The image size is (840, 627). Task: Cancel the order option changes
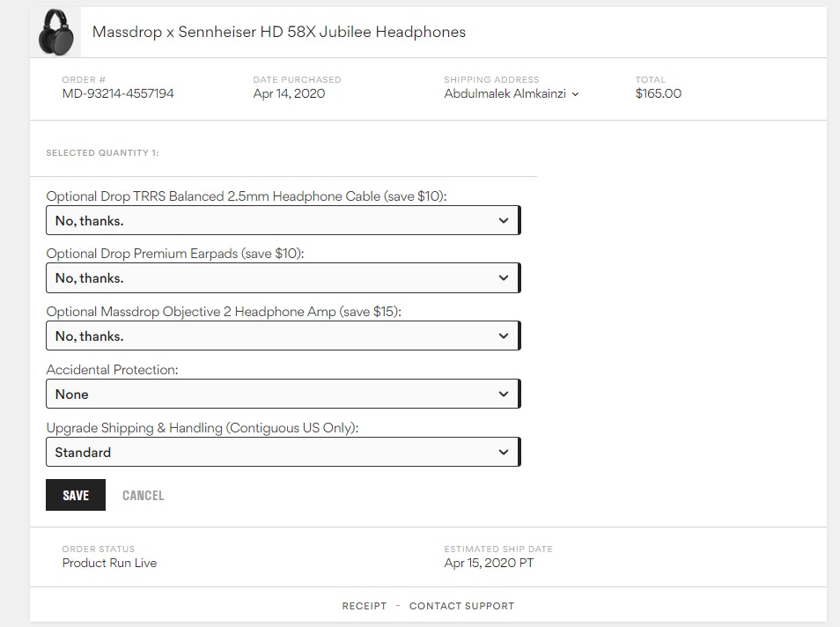coord(143,496)
